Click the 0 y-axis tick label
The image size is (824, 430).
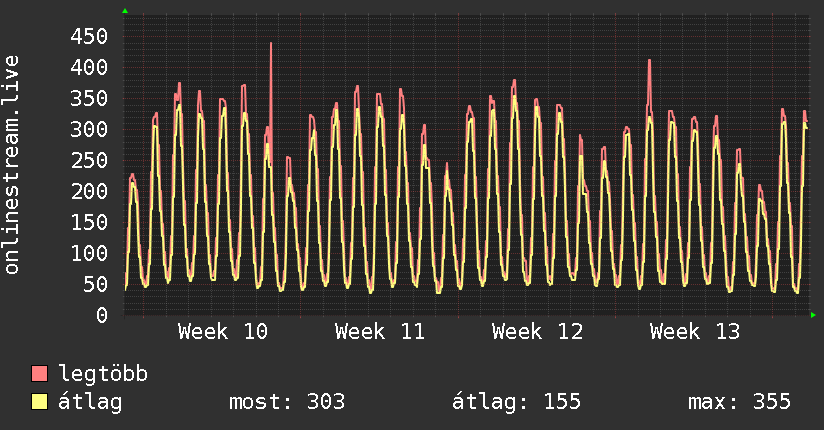(102, 315)
